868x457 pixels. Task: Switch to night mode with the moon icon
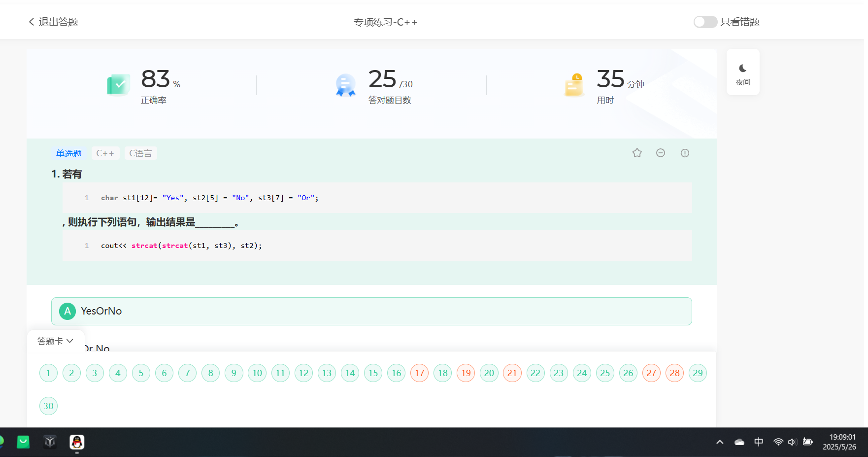(743, 72)
